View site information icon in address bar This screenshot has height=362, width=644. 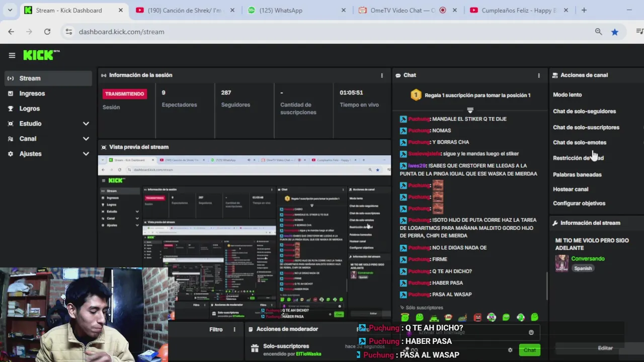(x=69, y=32)
